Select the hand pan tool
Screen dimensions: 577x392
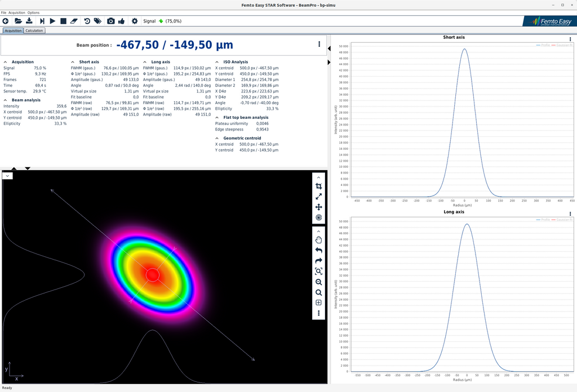pyautogui.click(x=318, y=240)
